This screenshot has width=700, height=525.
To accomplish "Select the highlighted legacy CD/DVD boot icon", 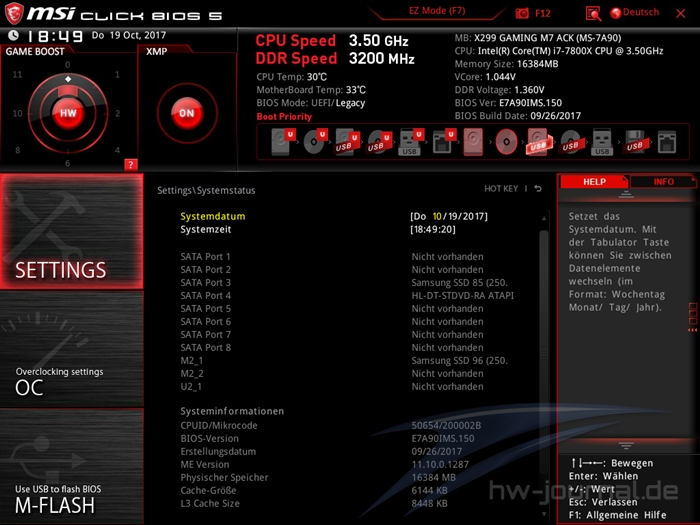I will coord(506,142).
